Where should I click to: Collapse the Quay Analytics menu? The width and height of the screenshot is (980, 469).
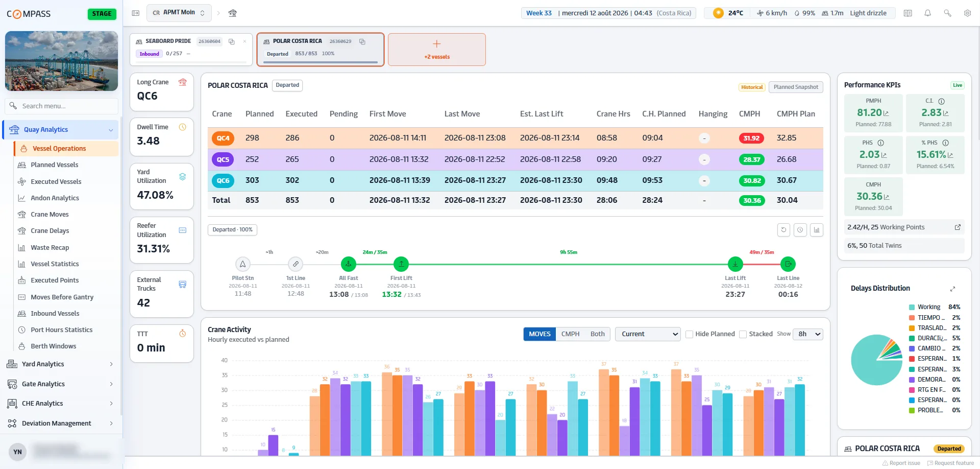point(61,130)
